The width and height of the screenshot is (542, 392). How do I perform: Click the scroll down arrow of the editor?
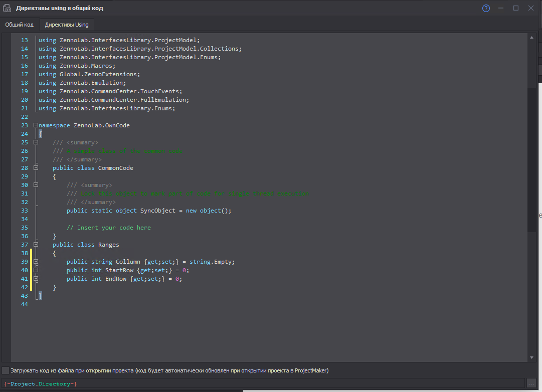(x=531, y=357)
